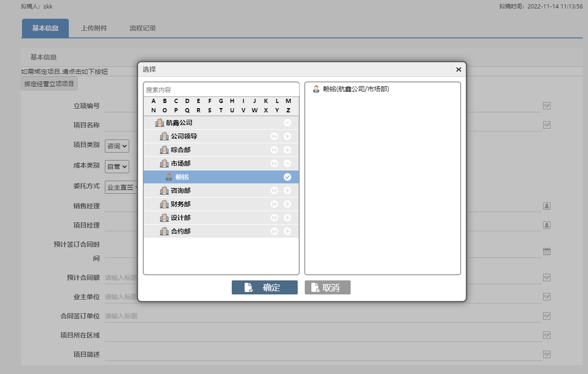Expand the 合约部 department with plus icon
The width and height of the screenshot is (588, 374).
coord(287,231)
